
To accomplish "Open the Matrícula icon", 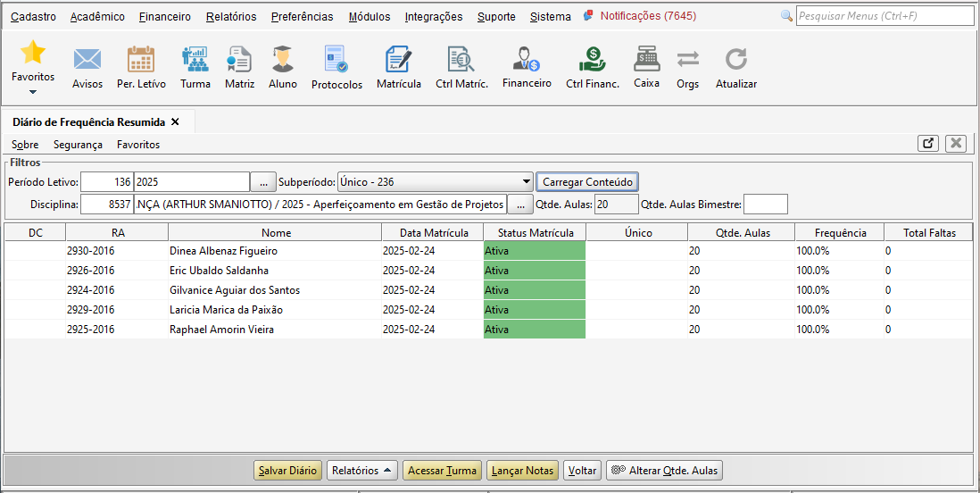I will [x=399, y=60].
